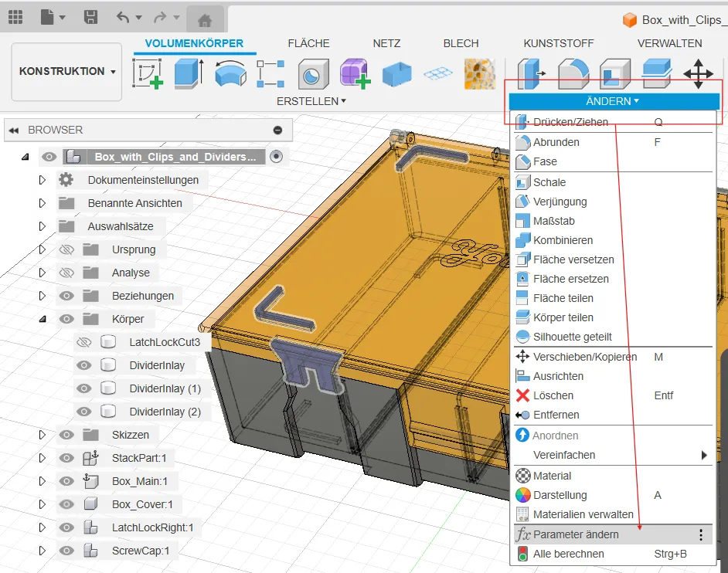Viewport: 728px width, 573px height.
Task: Select the Dokumenteinstellungen gear icon
Action: [x=66, y=180]
